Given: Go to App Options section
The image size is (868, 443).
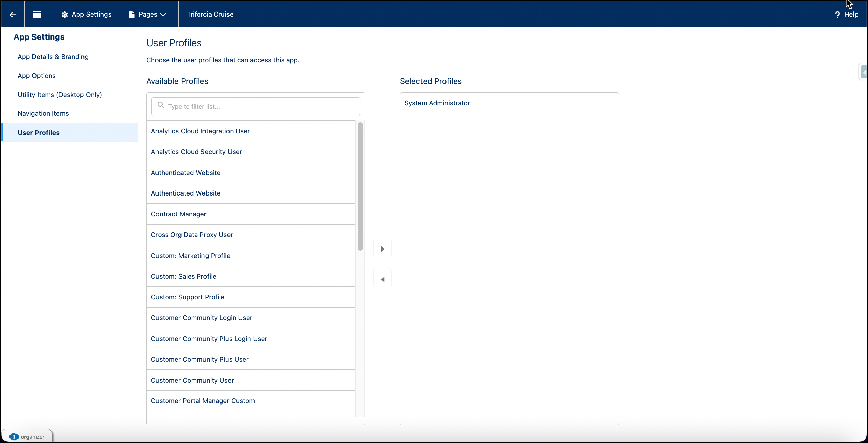Looking at the screenshot, I should pos(37,76).
